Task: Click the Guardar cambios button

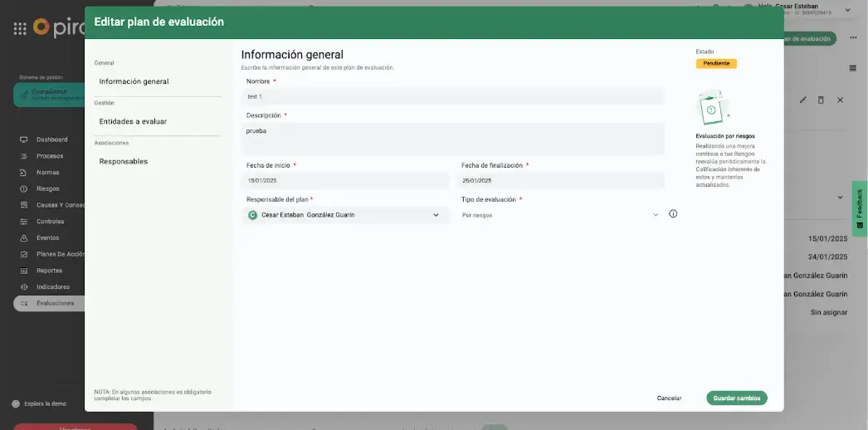Action: 737,398
